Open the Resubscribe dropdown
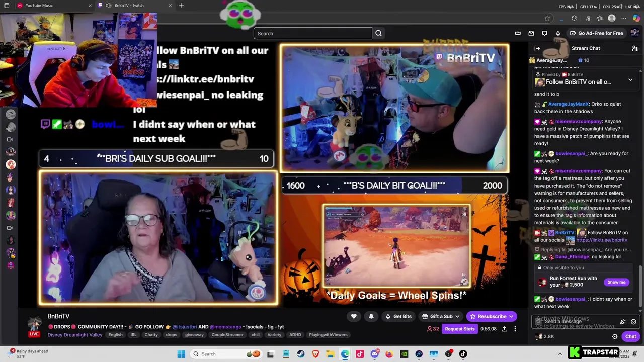The image size is (644, 362). pyautogui.click(x=492, y=316)
